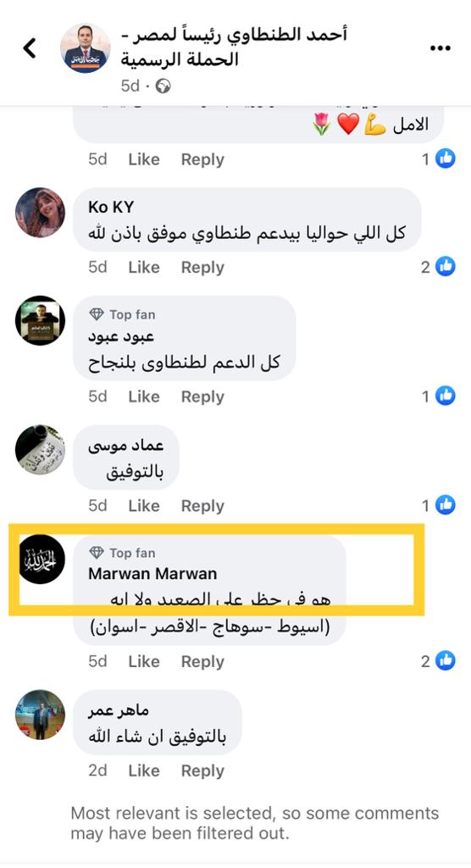Like Ko KY's comment

[x=144, y=267]
